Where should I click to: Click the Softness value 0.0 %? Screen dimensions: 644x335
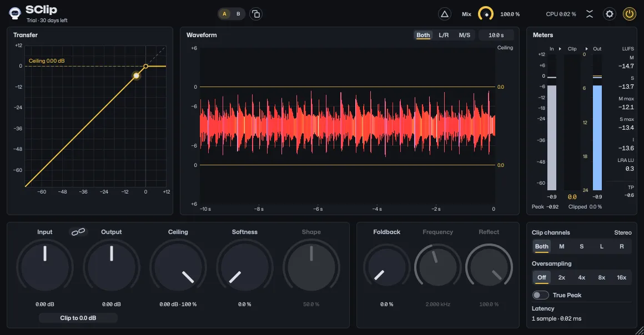(x=245, y=304)
